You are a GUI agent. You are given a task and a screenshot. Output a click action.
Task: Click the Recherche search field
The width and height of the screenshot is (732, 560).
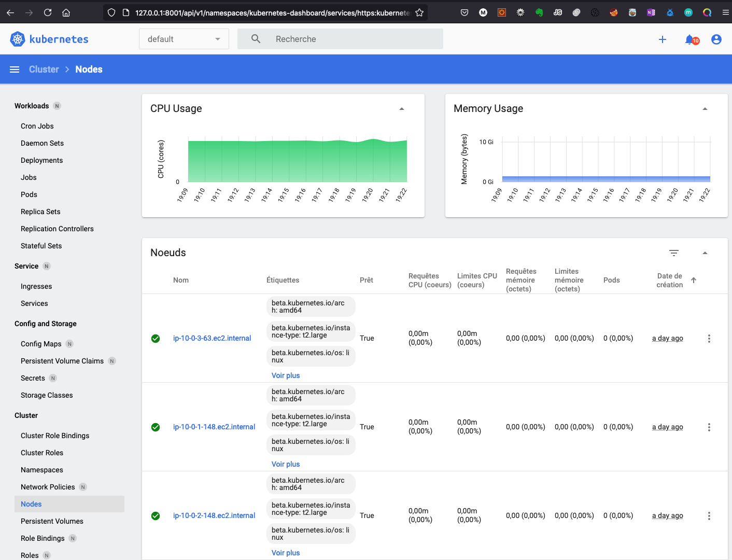click(x=353, y=39)
